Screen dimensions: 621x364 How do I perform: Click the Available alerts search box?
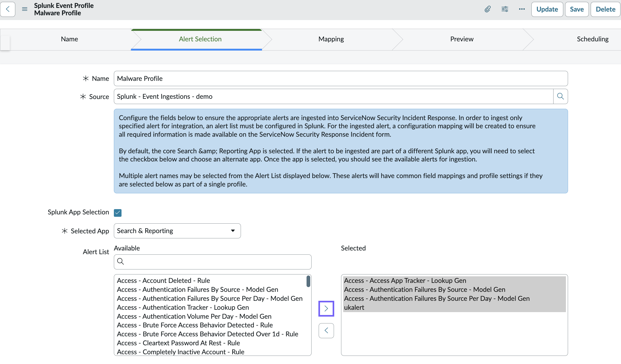click(x=213, y=262)
